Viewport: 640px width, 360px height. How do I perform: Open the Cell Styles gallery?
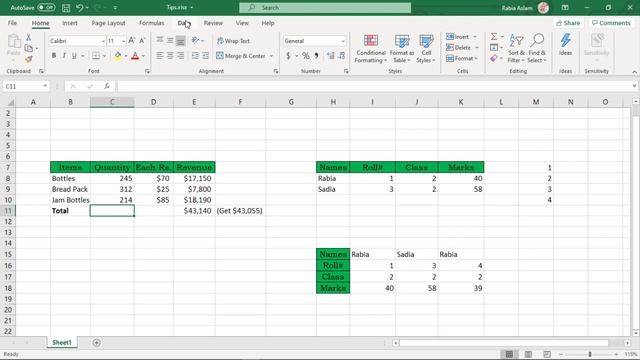[426, 49]
